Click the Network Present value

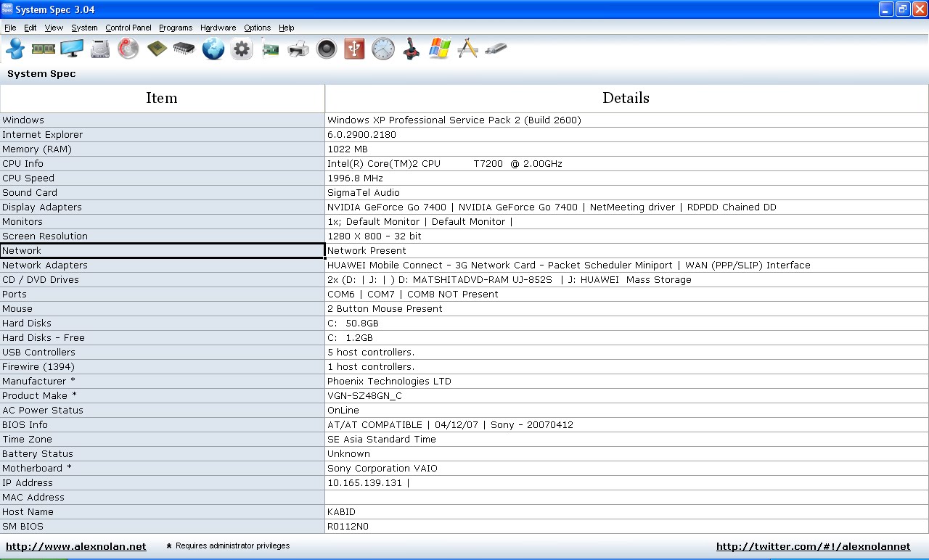tap(367, 251)
